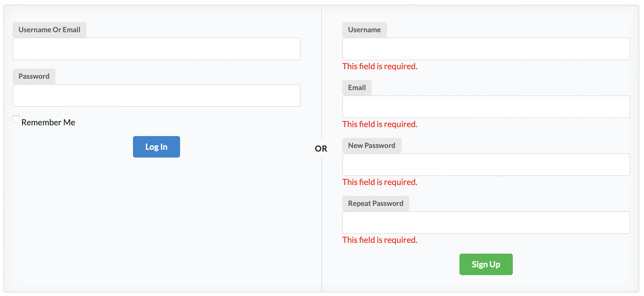Click the Username Or Email label
Image resolution: width=644 pixels, height=296 pixels.
[49, 30]
